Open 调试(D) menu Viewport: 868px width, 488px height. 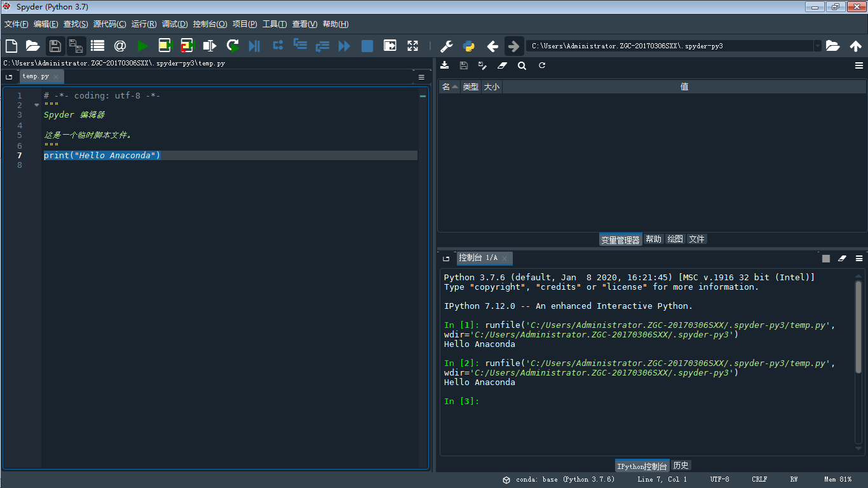tap(175, 24)
